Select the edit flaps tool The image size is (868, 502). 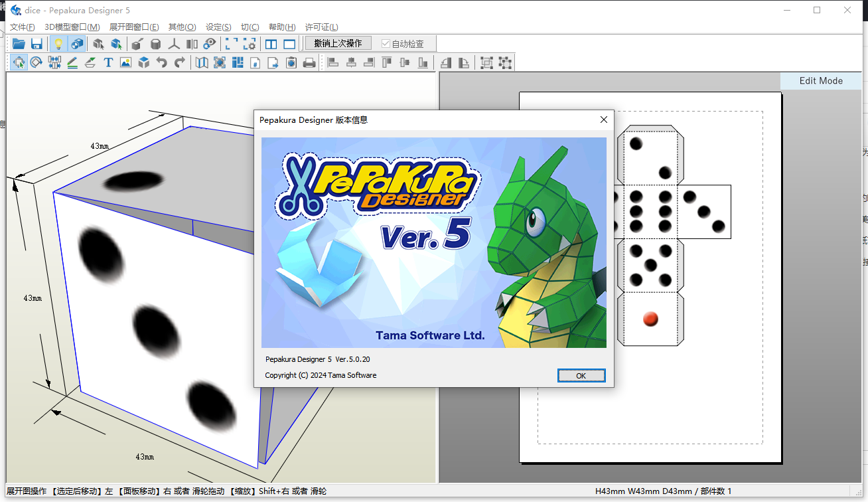pos(90,62)
